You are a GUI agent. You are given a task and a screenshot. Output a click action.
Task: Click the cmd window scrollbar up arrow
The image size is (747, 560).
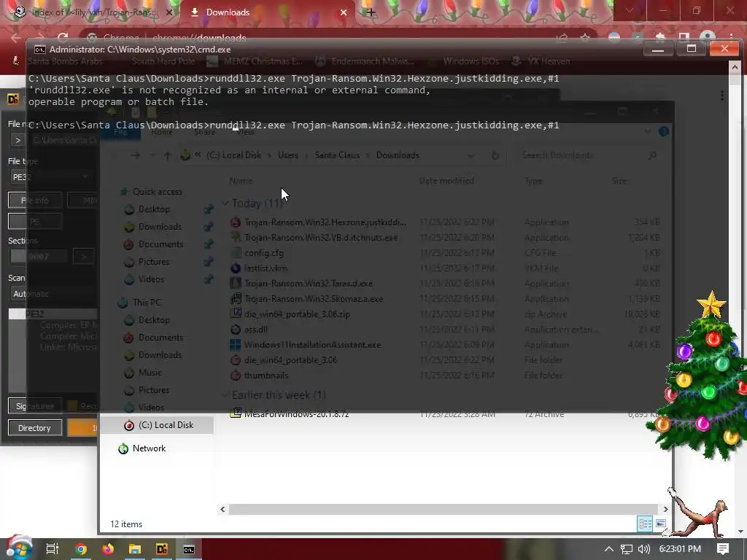(735, 68)
